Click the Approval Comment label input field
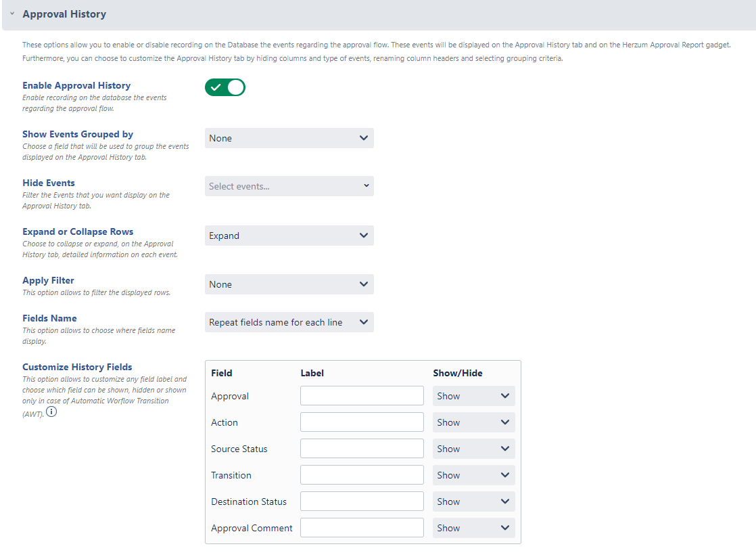Viewport: 756px width, 557px height. click(x=362, y=527)
